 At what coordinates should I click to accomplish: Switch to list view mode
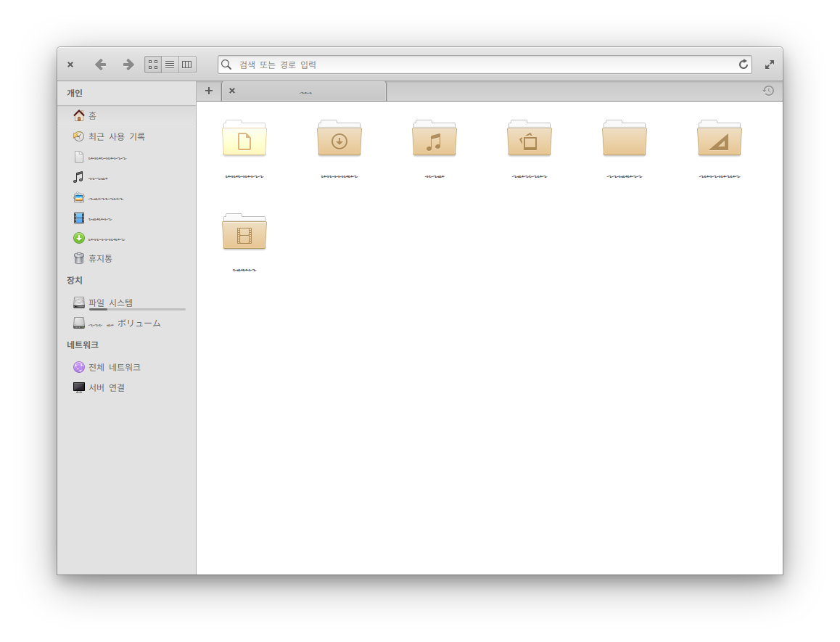(x=170, y=65)
